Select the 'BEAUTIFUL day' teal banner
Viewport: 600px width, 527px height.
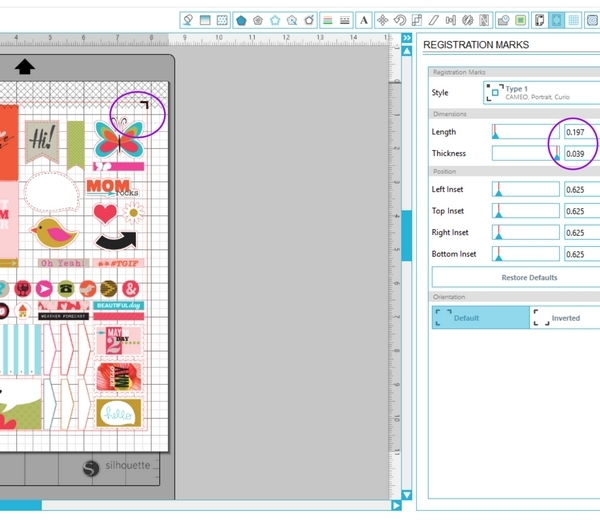118,305
